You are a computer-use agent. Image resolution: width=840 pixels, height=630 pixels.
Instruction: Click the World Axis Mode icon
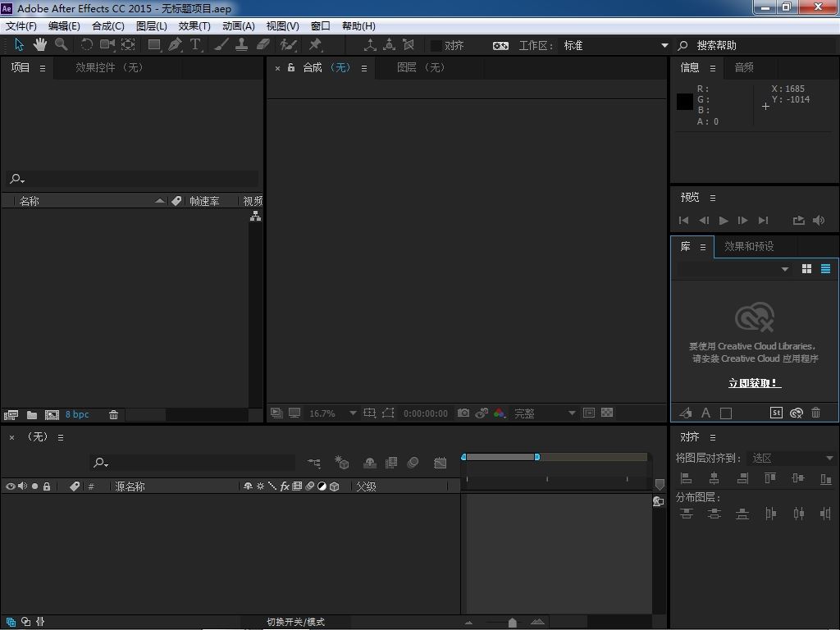390,44
